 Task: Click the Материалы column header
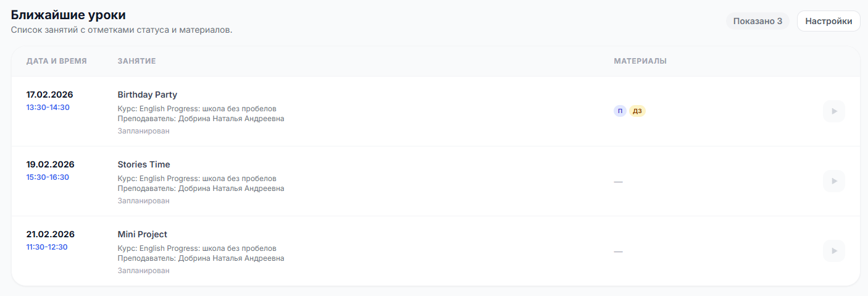coord(640,61)
